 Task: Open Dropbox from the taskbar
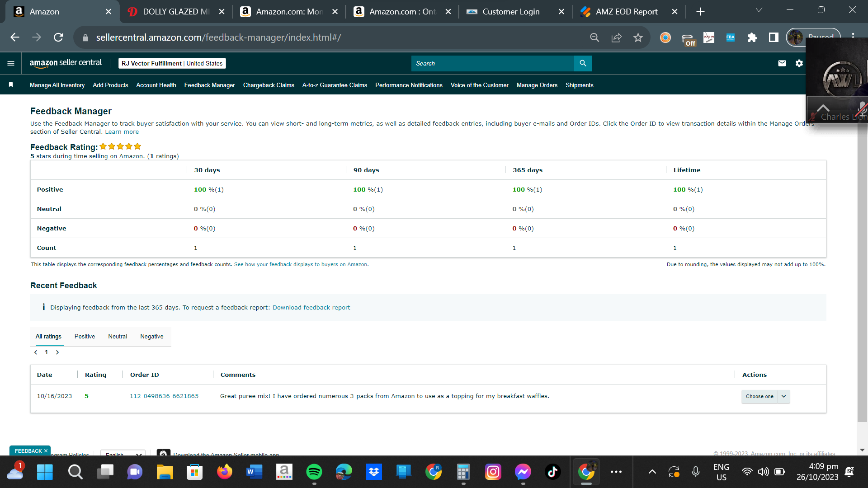374,472
